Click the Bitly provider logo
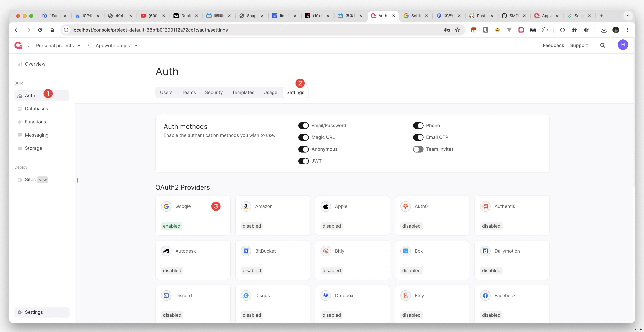This screenshot has width=644, height=332. [x=326, y=251]
